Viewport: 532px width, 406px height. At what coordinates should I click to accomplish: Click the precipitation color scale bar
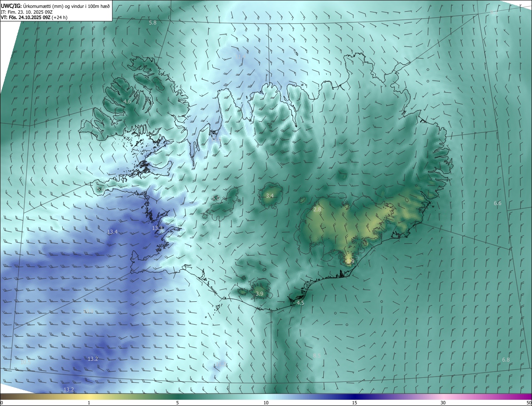click(x=266, y=396)
